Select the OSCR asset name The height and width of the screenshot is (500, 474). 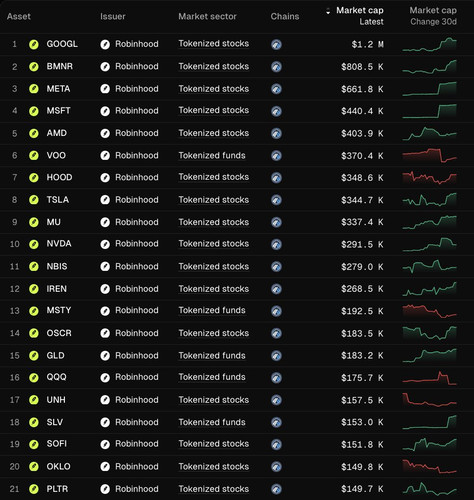point(59,333)
